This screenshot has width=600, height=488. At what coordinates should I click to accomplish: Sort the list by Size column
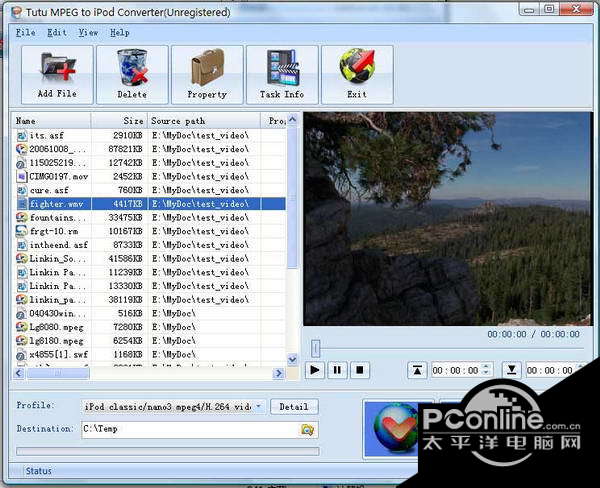click(x=119, y=121)
